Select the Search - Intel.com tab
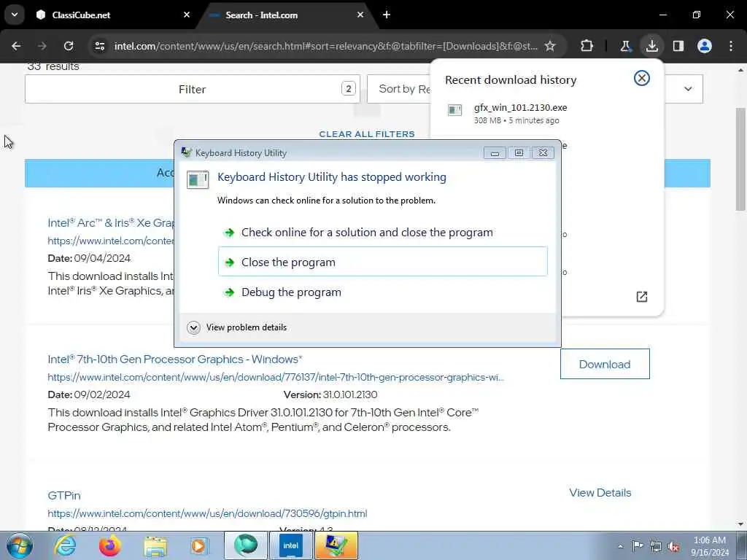 coord(287,15)
